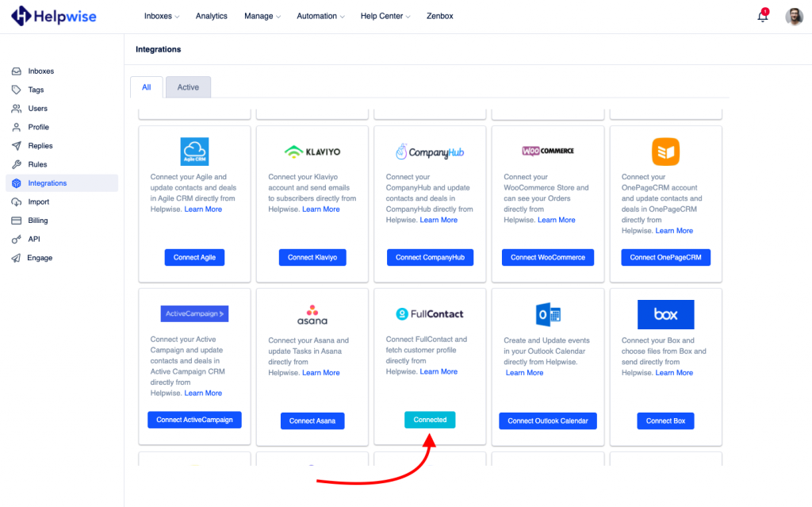Screen dimensions: 812x507
Task: Open Learn More link for Outlook Calendar
Action: [525, 373]
